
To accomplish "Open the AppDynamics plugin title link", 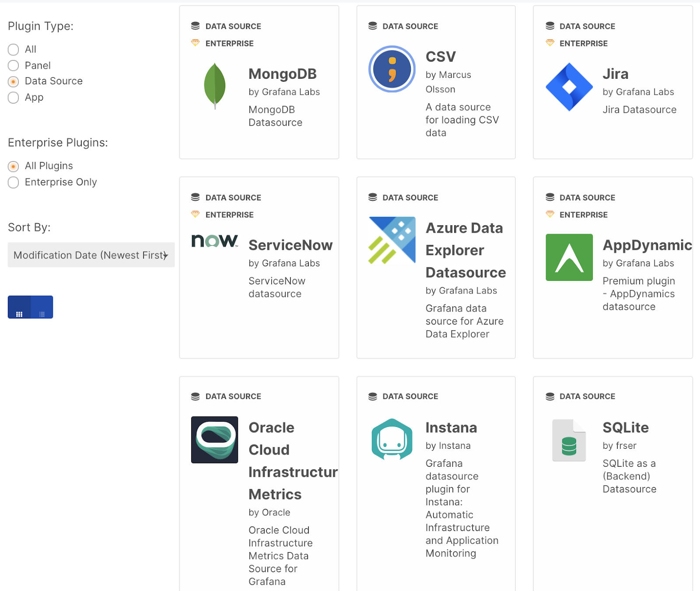I will point(647,245).
